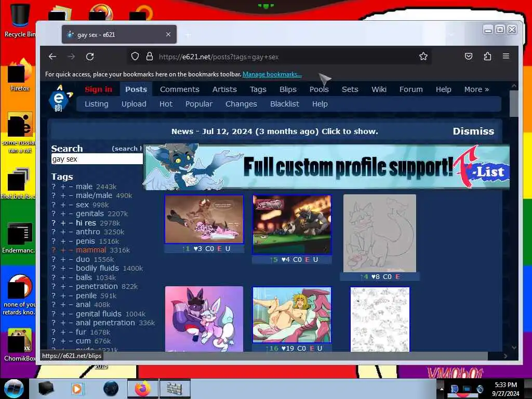The image size is (532, 399).
Task: Open the Tags menu item
Action: [258, 89]
